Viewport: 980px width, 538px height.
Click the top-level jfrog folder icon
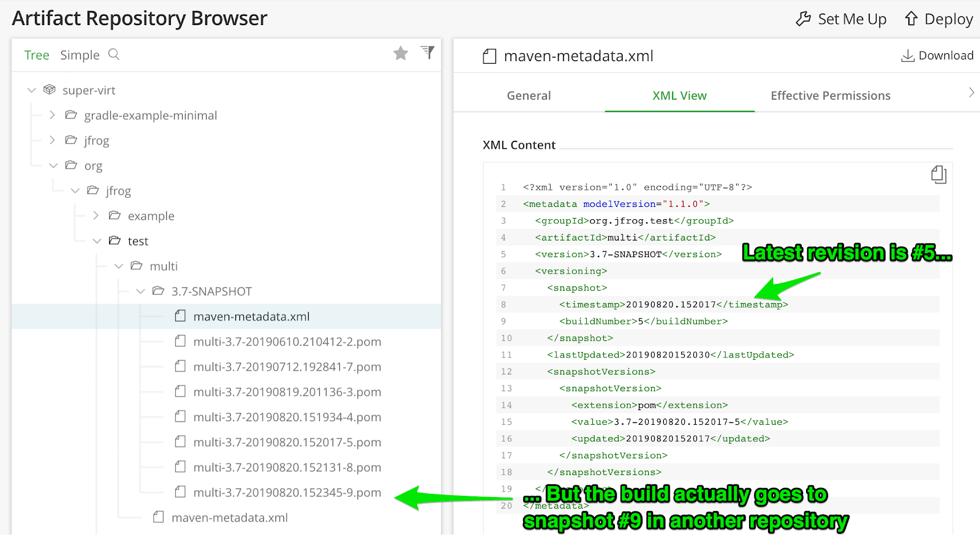pos(71,140)
